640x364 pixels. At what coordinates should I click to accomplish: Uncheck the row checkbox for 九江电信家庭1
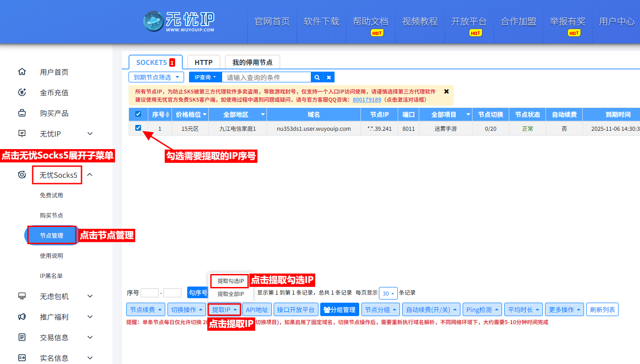point(138,128)
